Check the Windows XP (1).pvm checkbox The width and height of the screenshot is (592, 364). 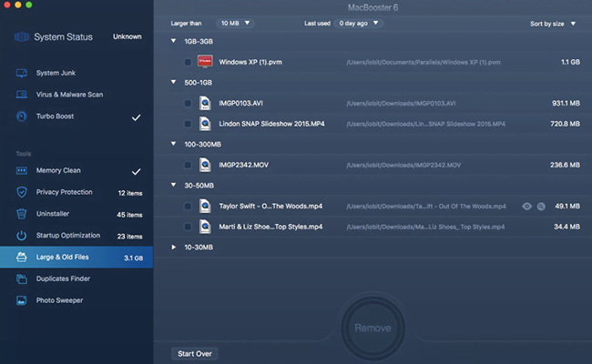point(188,62)
